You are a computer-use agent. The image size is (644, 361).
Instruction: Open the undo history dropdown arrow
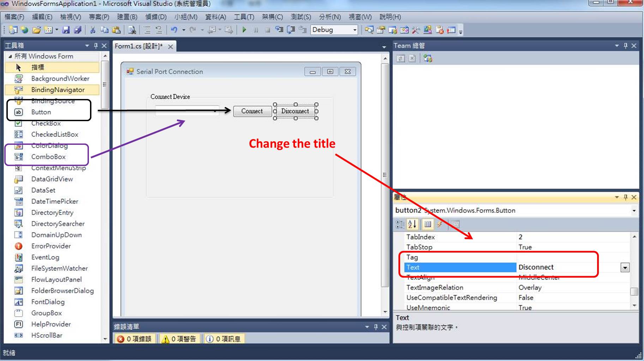tap(183, 30)
